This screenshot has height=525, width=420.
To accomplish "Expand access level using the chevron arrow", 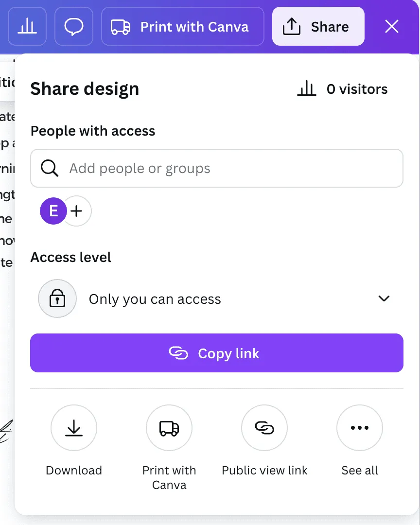I will [x=384, y=298].
